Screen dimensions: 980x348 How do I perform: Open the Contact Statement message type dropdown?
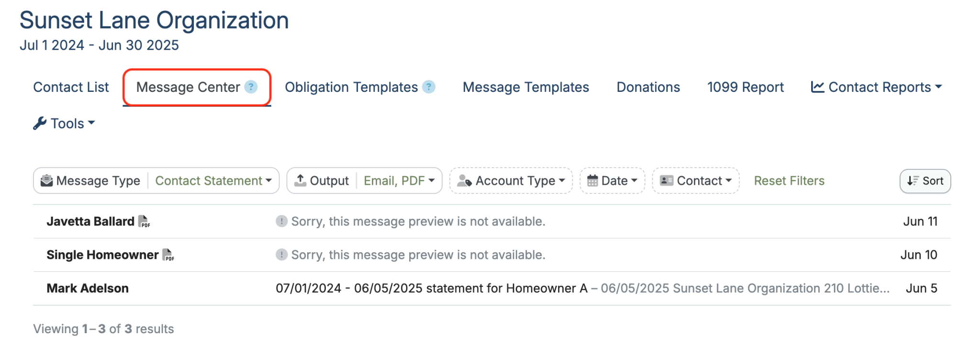(213, 180)
